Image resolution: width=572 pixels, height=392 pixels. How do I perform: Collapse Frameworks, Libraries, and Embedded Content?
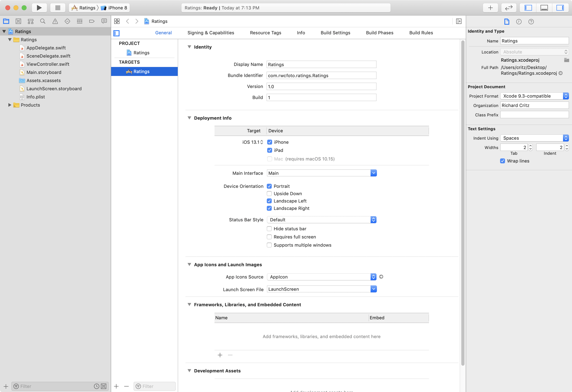click(x=189, y=304)
